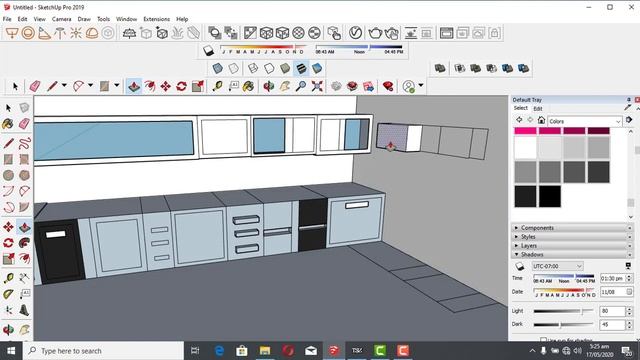Switch to X-Ray face style

(x=218, y=68)
